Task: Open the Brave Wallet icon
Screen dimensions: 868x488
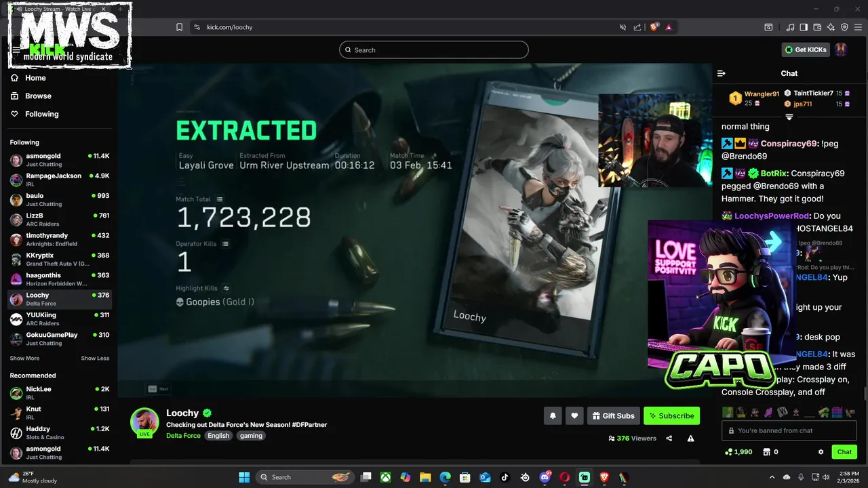Action: pyautogui.click(x=817, y=27)
